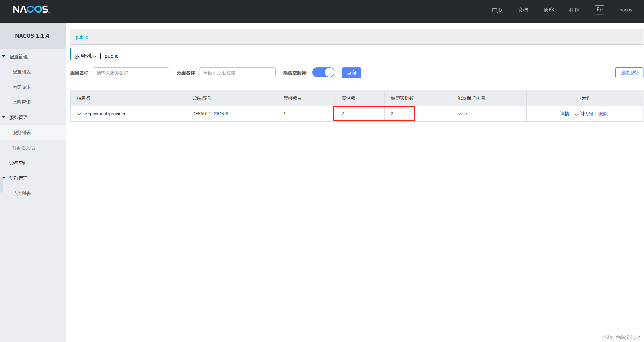The image size is (644, 342).
Task: Open 示例代码 for nacos-payment-provider
Action: [584, 114]
